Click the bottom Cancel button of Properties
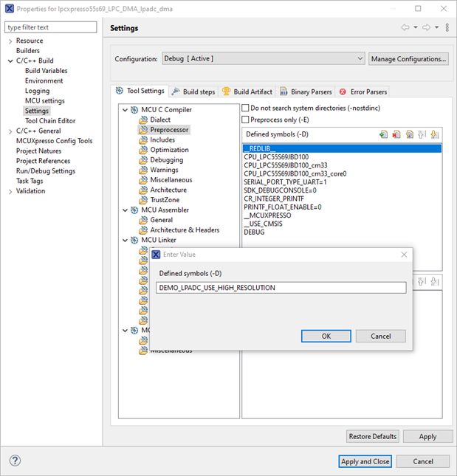The height and width of the screenshot is (476, 457). tap(423, 461)
